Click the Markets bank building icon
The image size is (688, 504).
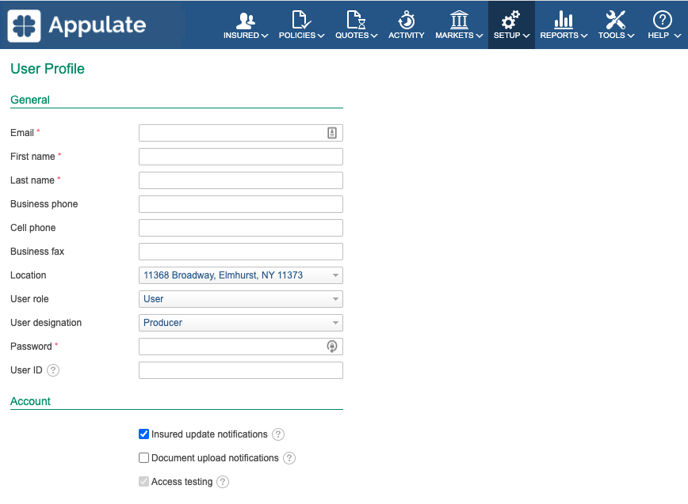tap(459, 20)
